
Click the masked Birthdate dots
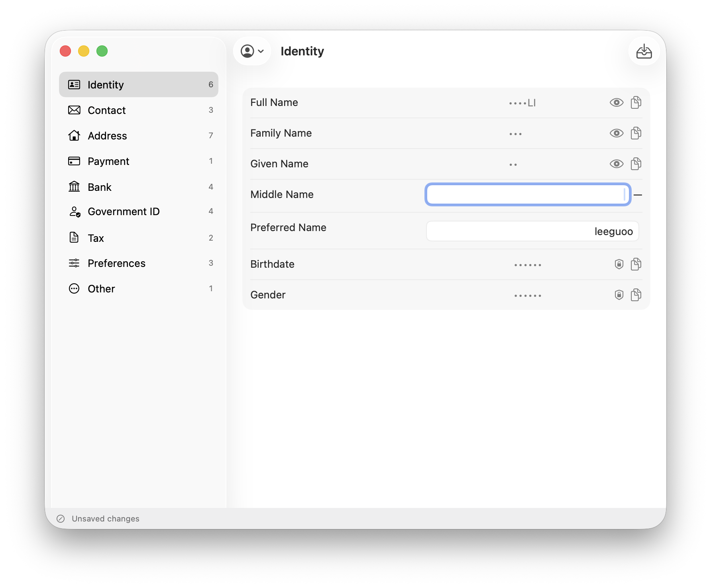pyautogui.click(x=528, y=265)
